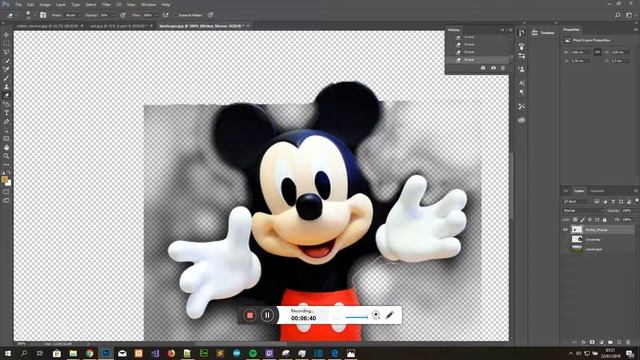Draw with the recorder pen icon
The image size is (640, 360).
(389, 315)
